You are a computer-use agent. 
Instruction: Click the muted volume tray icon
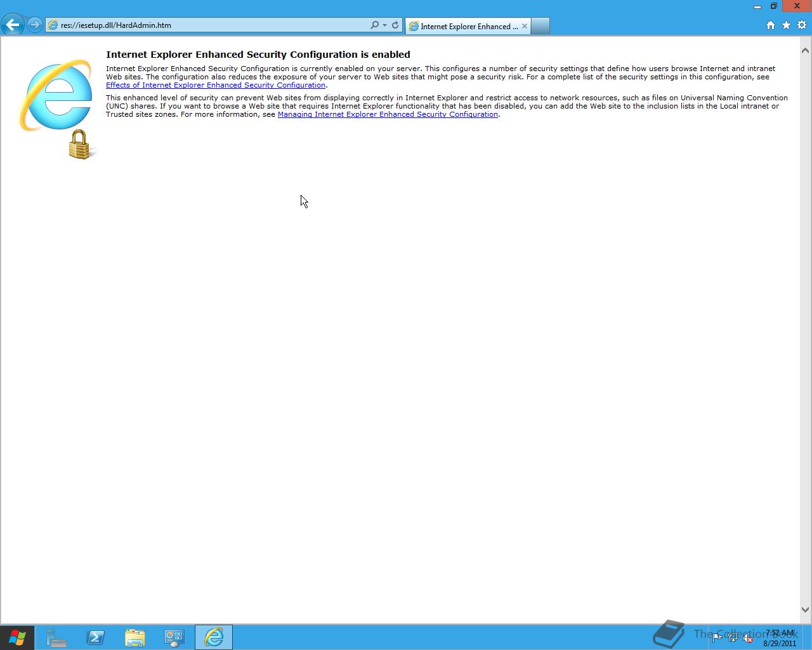pyautogui.click(x=748, y=638)
